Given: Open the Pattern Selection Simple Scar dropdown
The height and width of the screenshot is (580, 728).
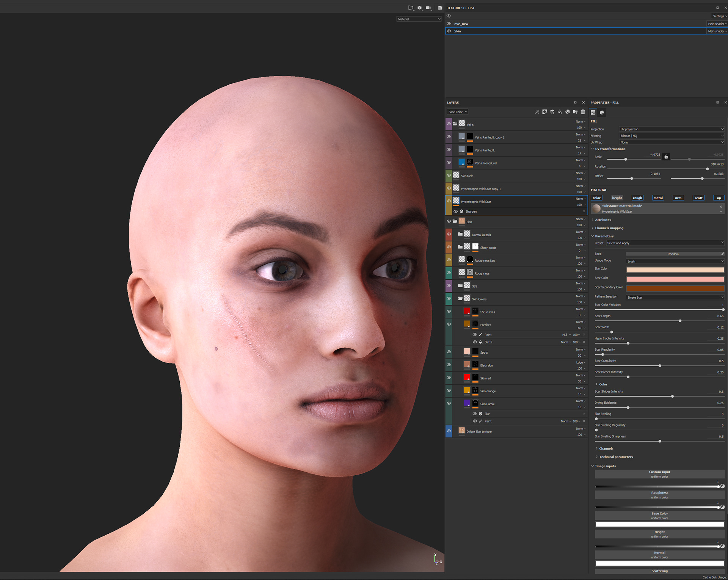Looking at the screenshot, I should pos(675,298).
